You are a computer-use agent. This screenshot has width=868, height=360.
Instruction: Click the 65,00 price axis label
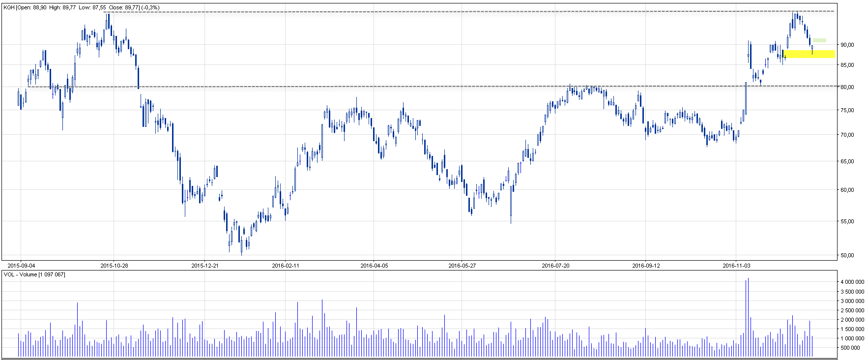point(847,161)
